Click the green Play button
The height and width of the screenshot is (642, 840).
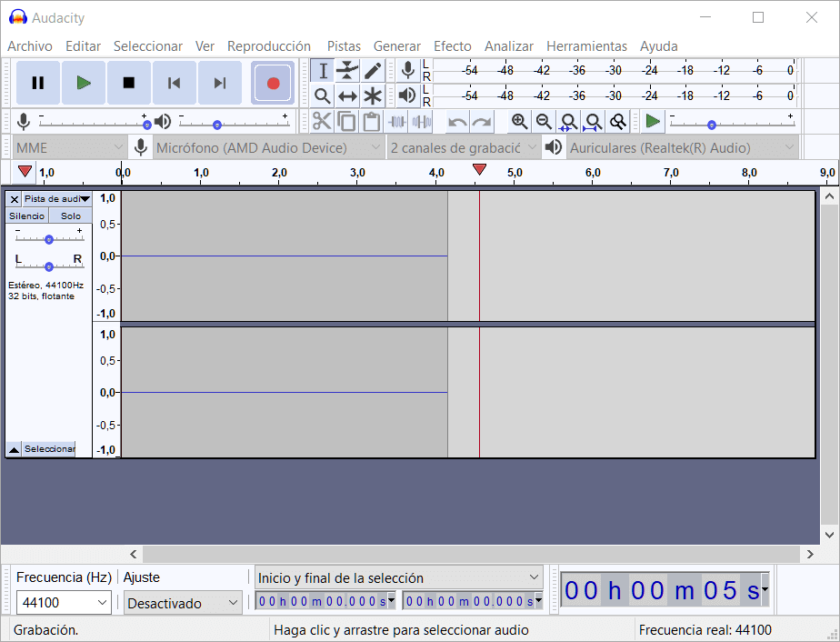[84, 83]
